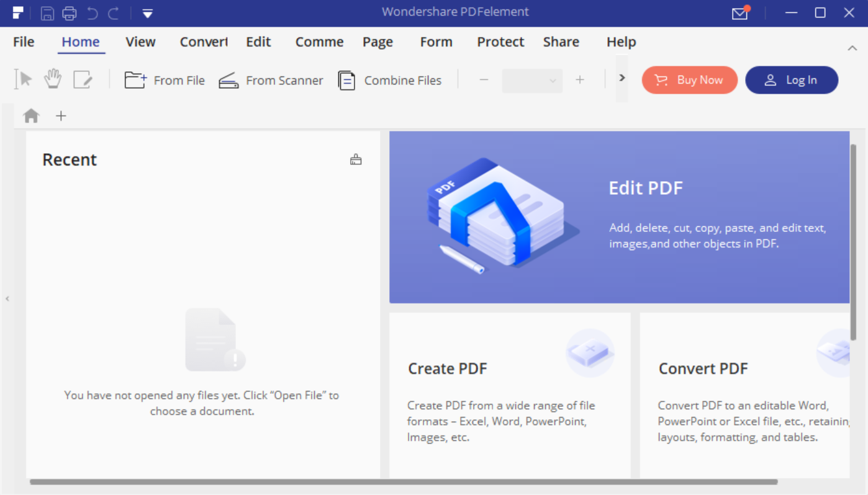Expand the left side panel arrow
Image resolution: width=868 pixels, height=495 pixels.
[x=7, y=298]
